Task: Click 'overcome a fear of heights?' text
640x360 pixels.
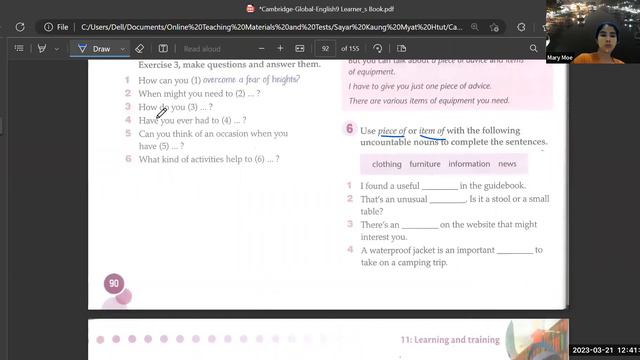Action: (251, 80)
